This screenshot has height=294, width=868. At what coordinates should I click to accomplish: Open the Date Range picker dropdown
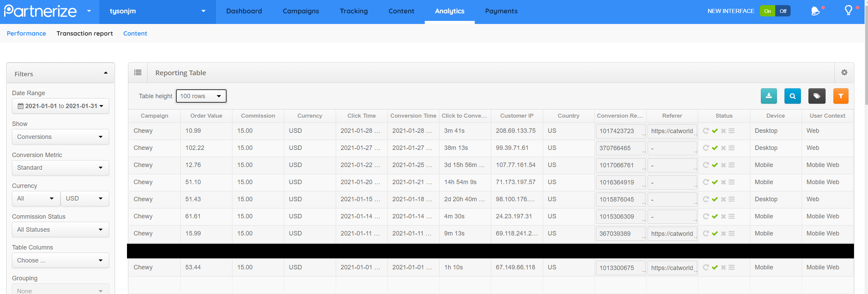click(61, 106)
